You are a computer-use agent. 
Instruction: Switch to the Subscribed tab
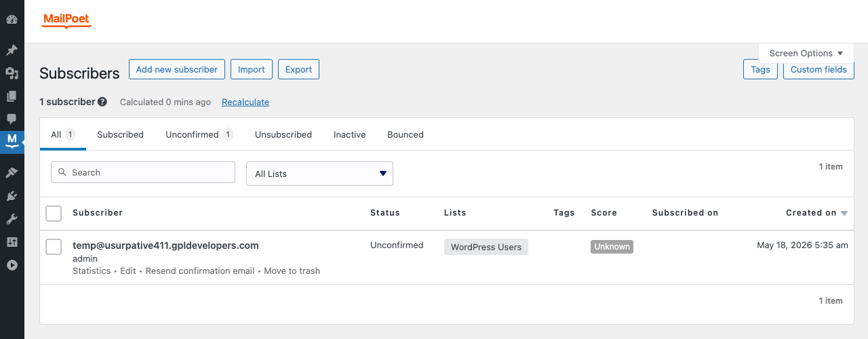point(120,134)
